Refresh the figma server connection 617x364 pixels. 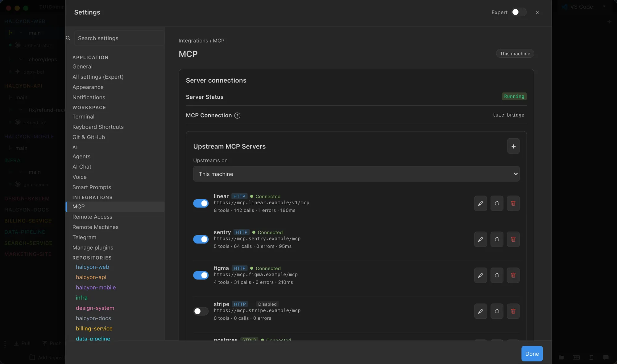497,275
